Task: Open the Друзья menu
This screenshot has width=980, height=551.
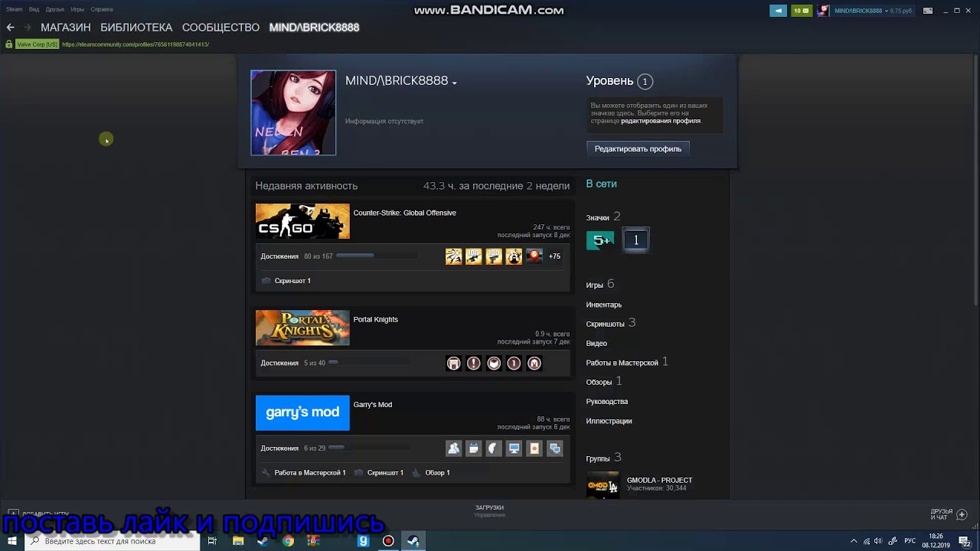Action: click(54, 9)
